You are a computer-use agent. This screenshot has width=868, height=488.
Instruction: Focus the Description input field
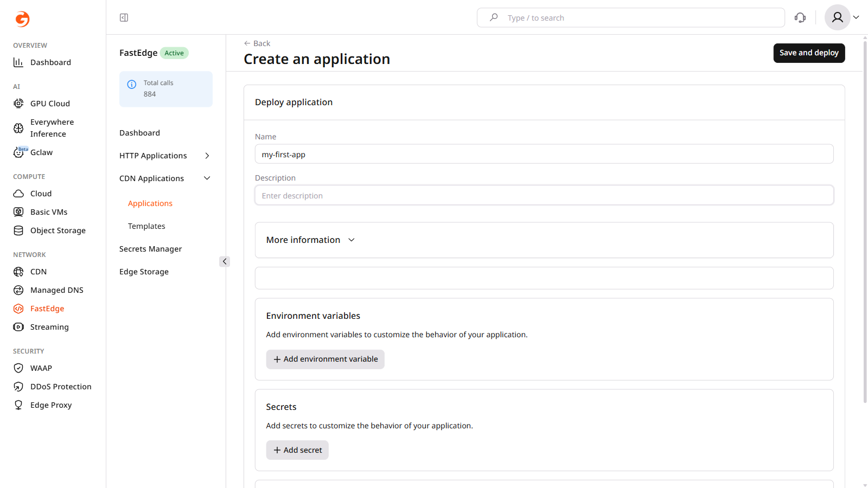(x=544, y=195)
